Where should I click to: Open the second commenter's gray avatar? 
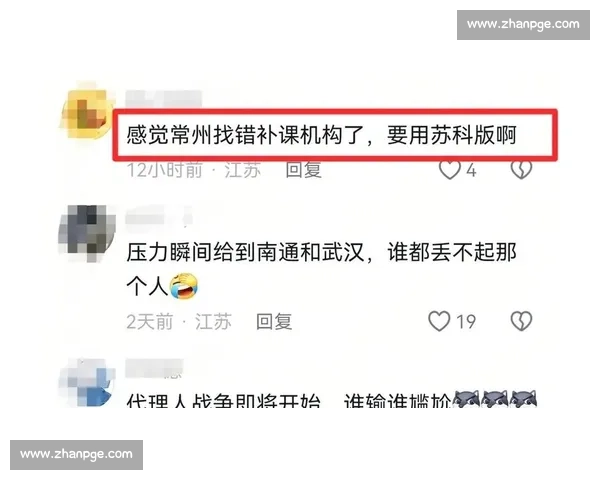[x=87, y=233]
